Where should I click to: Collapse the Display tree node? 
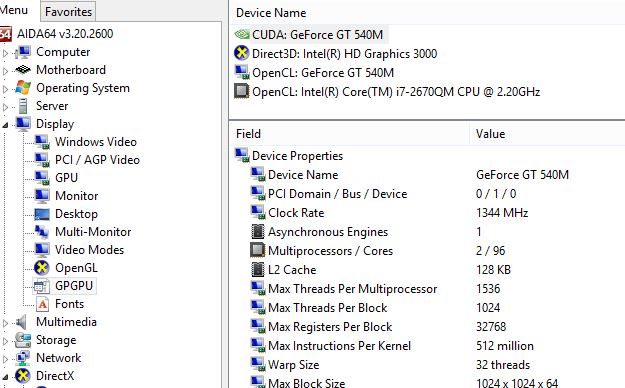pos(5,125)
